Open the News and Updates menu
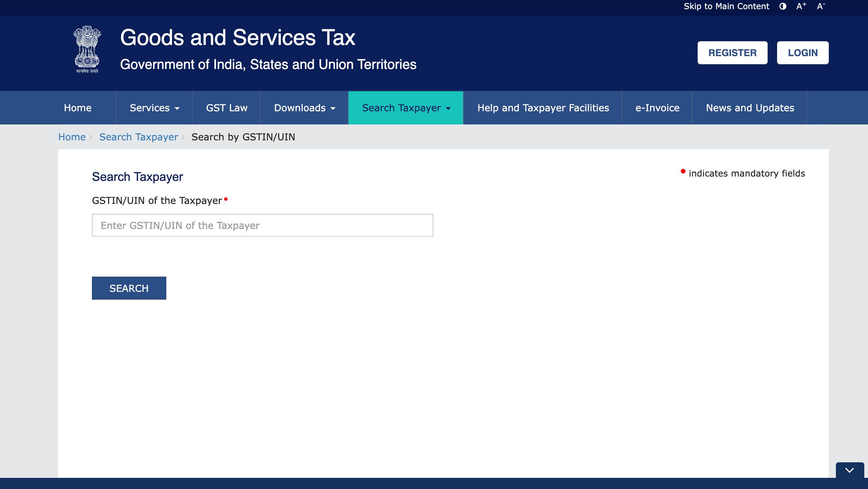868x489 pixels. pos(750,108)
